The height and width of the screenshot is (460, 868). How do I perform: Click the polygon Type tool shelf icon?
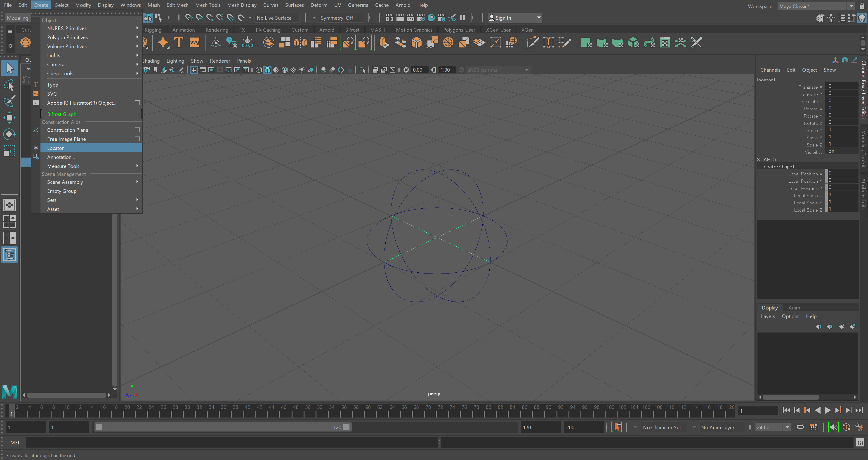coord(179,42)
